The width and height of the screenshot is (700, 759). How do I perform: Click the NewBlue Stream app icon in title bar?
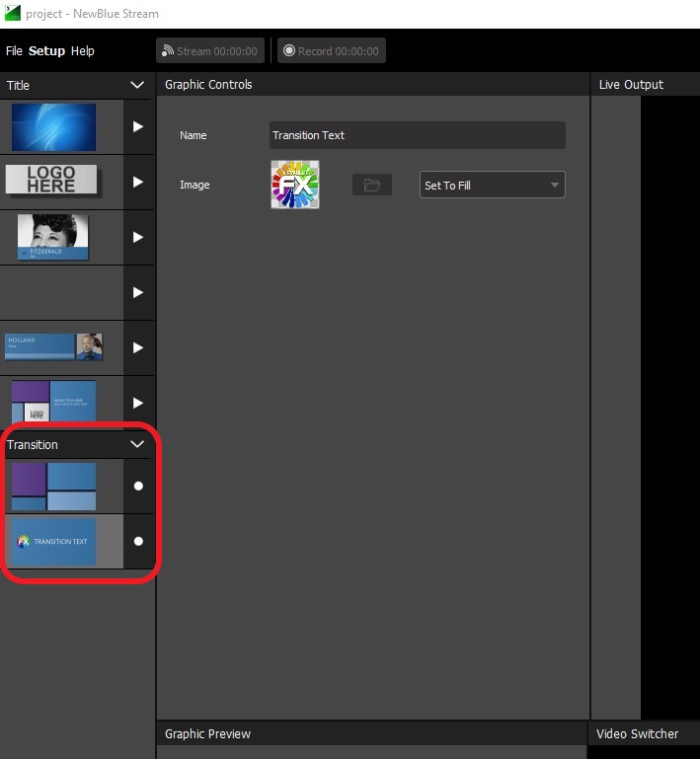(x=12, y=14)
